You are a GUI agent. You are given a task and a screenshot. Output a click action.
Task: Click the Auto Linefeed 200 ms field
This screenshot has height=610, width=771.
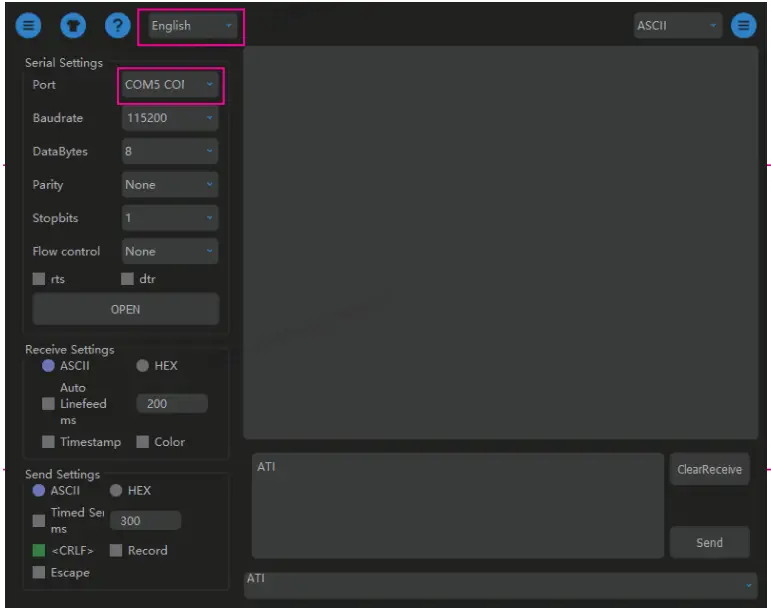coord(172,404)
